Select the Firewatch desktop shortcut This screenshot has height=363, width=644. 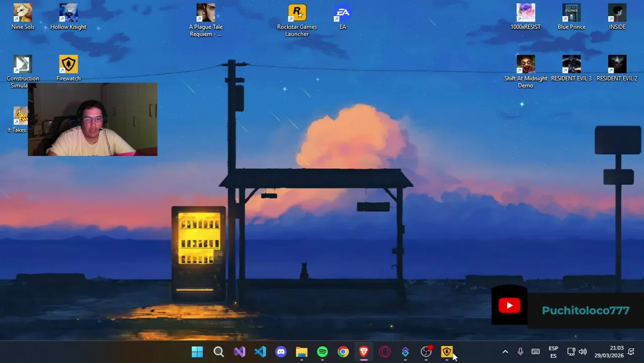69,69
